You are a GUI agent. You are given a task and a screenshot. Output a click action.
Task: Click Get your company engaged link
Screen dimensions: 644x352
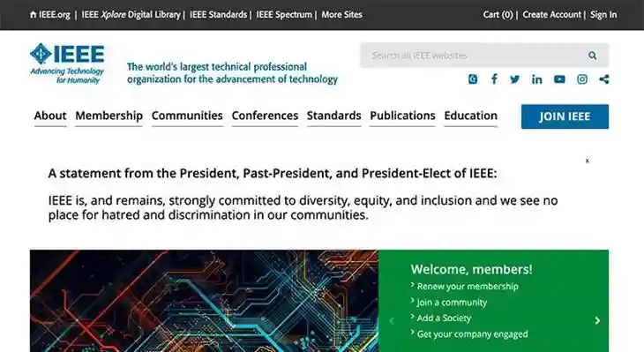click(x=472, y=334)
